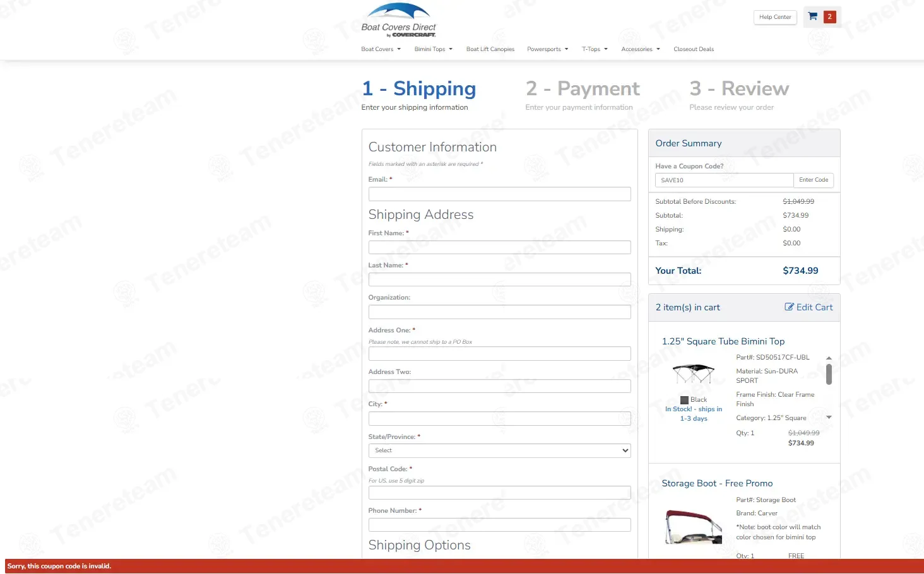This screenshot has height=574, width=924.
Task: Open 1.25" Square Tube Bimini Top link
Action: coord(723,341)
